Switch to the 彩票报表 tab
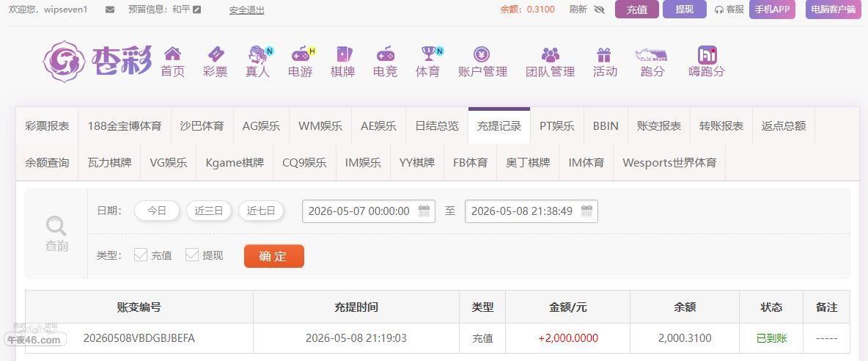The width and height of the screenshot is (868, 361). click(47, 125)
